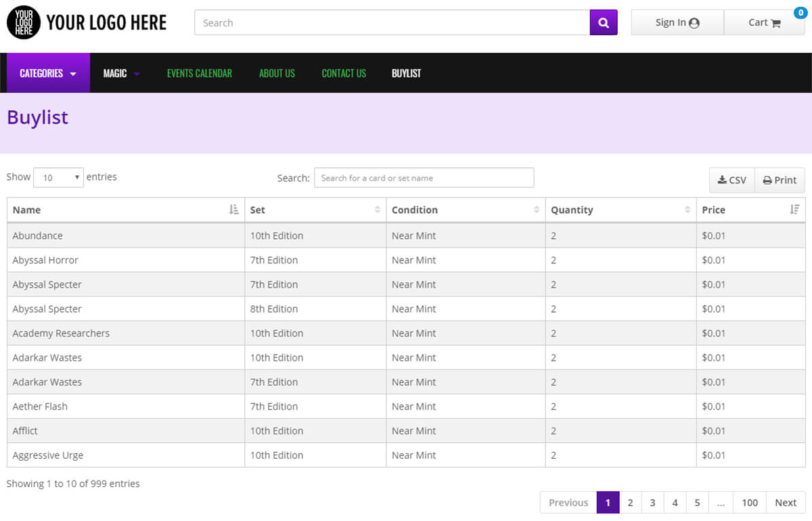Select the Afflict card name

pyautogui.click(x=25, y=430)
